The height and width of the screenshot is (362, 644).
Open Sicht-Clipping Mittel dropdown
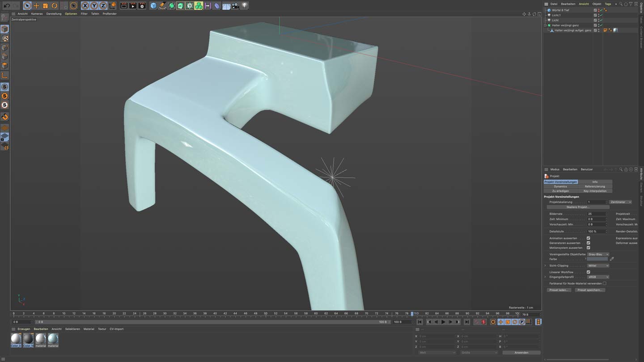(598, 265)
